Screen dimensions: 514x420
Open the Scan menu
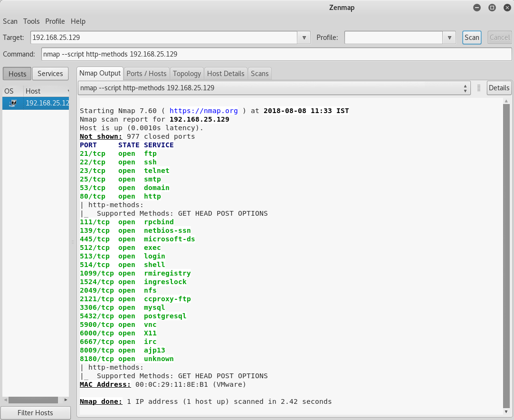click(x=10, y=21)
